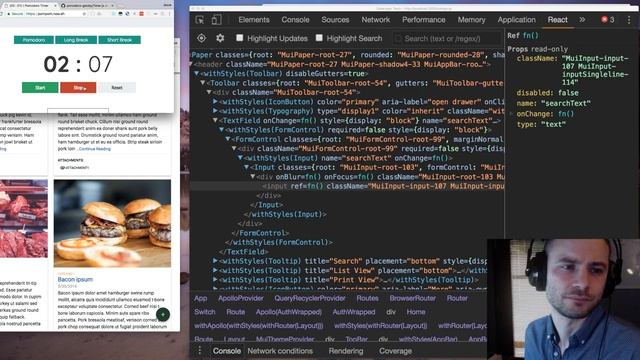Click the Reset timer button
Viewport: 640px width, 360px height.
[x=117, y=88]
